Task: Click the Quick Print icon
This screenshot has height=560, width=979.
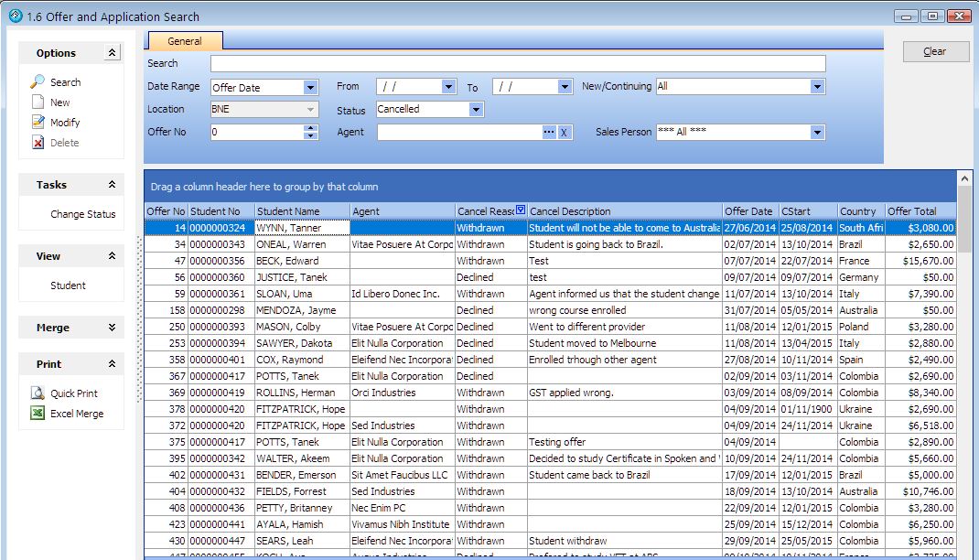Action: tap(38, 393)
